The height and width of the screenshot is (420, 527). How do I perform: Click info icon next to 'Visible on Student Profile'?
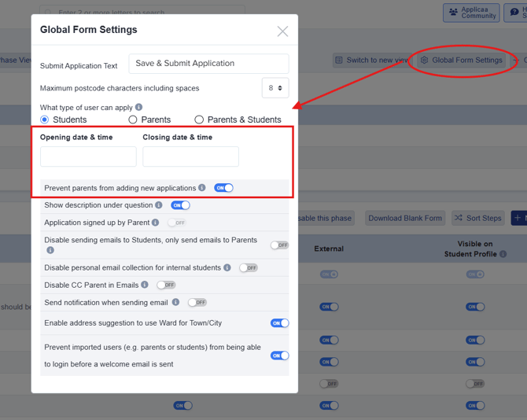(503, 254)
